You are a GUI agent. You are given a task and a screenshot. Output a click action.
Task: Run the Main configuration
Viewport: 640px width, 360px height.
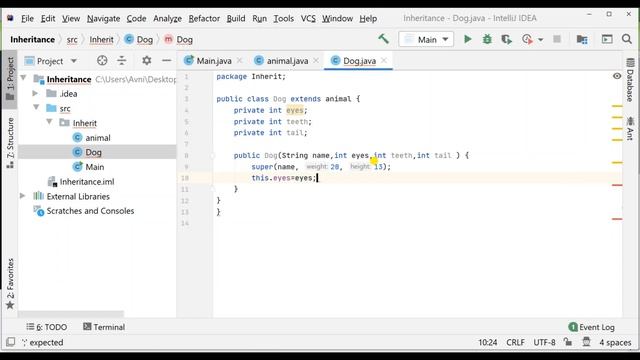468,39
